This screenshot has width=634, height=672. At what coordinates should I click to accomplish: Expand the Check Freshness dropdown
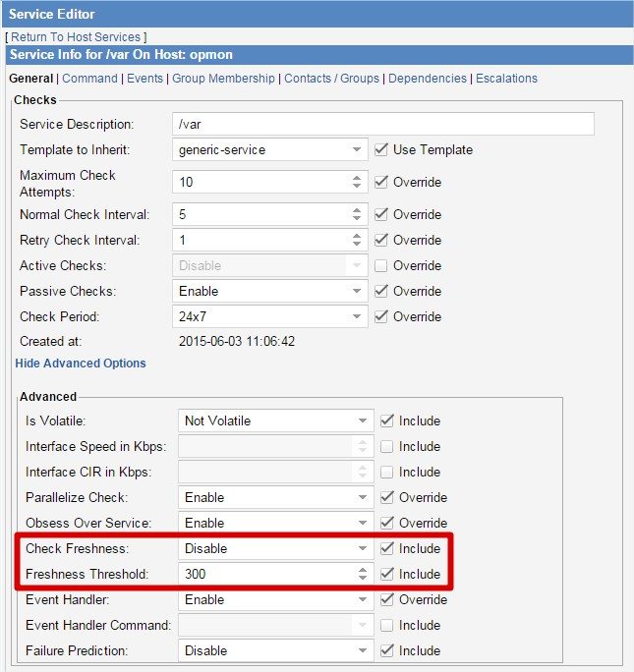coord(275,548)
